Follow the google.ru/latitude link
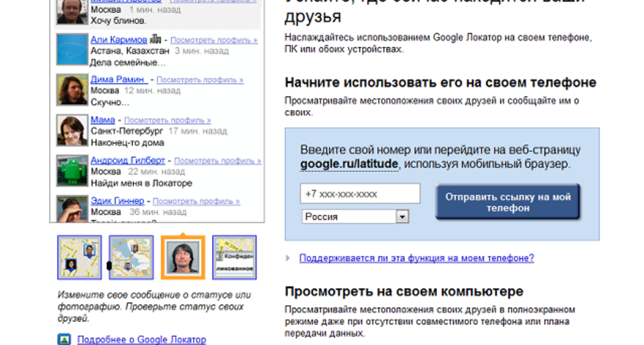Image resolution: width=644 pixels, height=345 pixels. pyautogui.click(x=348, y=164)
